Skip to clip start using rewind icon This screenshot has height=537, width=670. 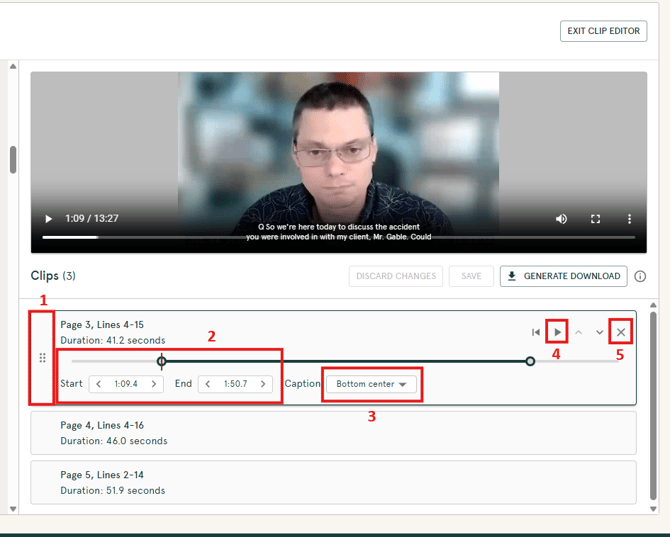(x=536, y=332)
